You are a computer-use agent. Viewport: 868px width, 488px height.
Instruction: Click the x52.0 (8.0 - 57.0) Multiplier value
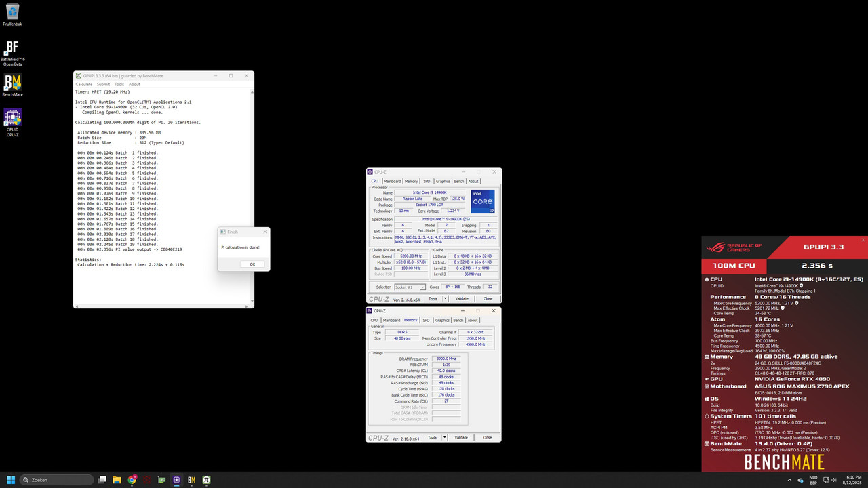[x=410, y=262]
